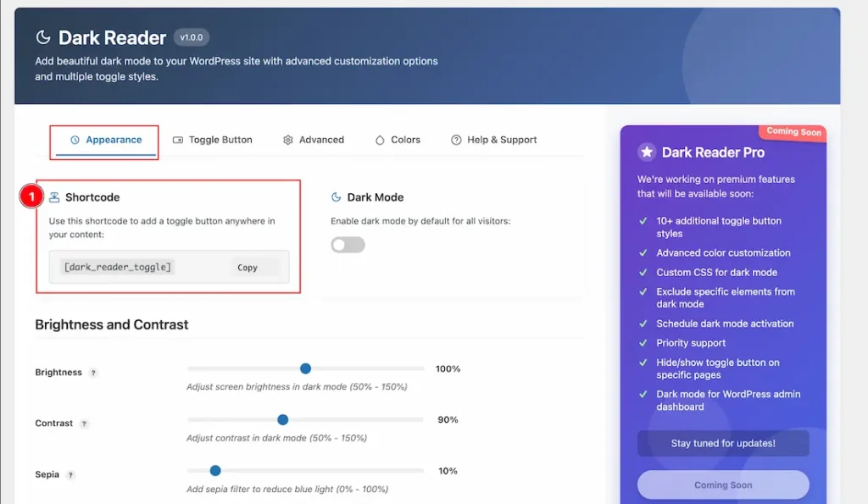The height and width of the screenshot is (504, 868).
Task: Click the Shortcode section icon
Action: click(x=54, y=197)
